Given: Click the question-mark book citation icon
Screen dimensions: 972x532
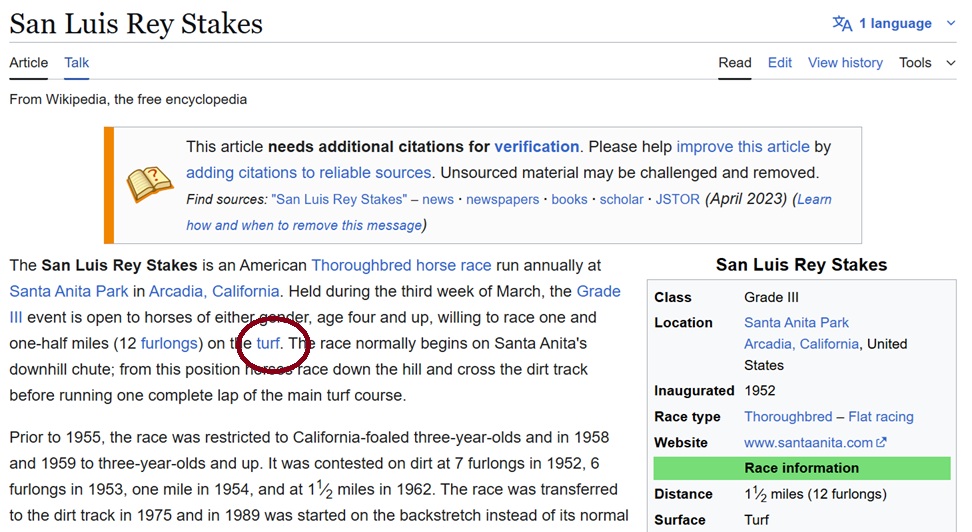Looking at the screenshot, I should (149, 184).
